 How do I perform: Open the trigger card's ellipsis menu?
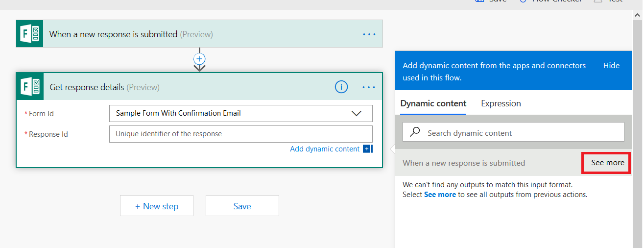pos(369,34)
